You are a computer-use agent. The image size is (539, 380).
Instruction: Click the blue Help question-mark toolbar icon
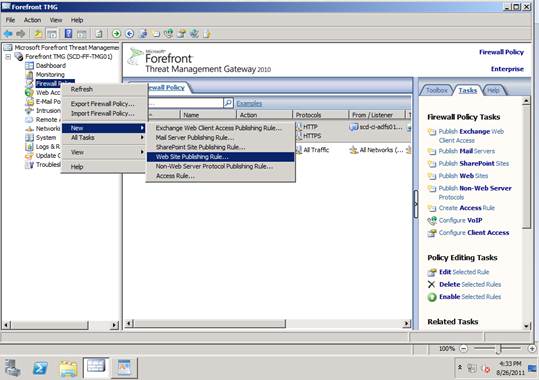(x=68, y=33)
